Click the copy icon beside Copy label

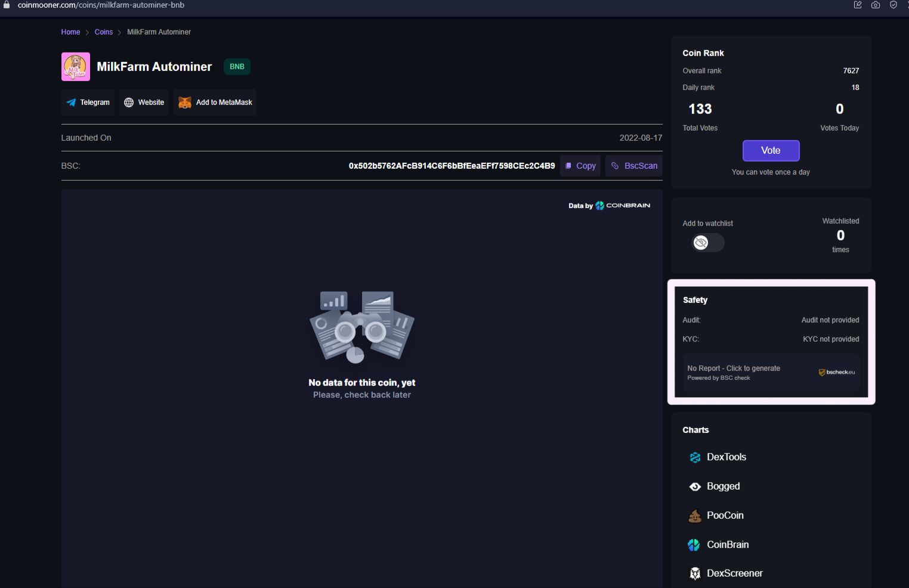click(x=568, y=166)
